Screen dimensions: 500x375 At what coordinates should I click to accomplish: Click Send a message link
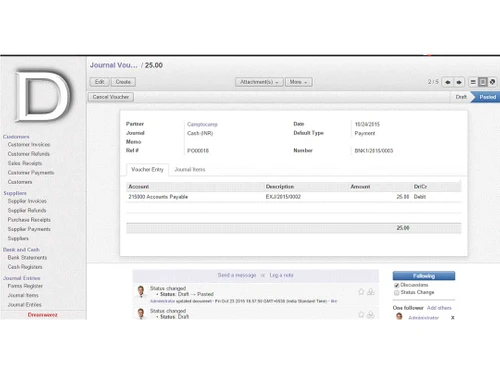[237, 275]
